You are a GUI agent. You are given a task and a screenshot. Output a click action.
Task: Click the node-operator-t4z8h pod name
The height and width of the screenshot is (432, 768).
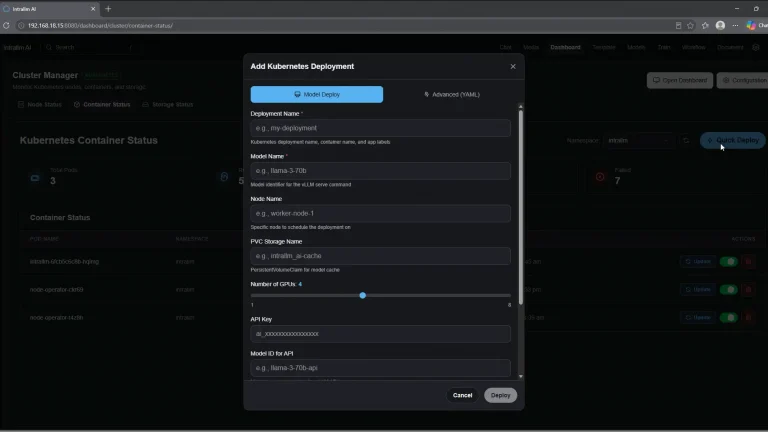click(56, 317)
